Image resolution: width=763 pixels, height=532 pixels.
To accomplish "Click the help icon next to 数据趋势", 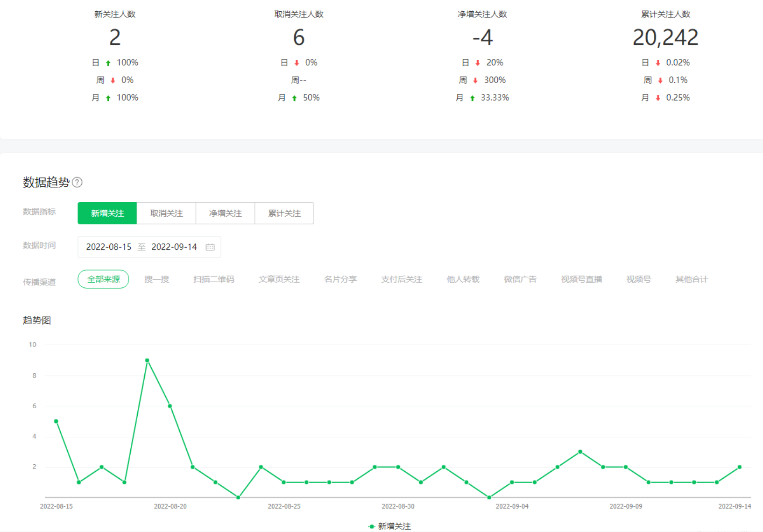I will (78, 182).
